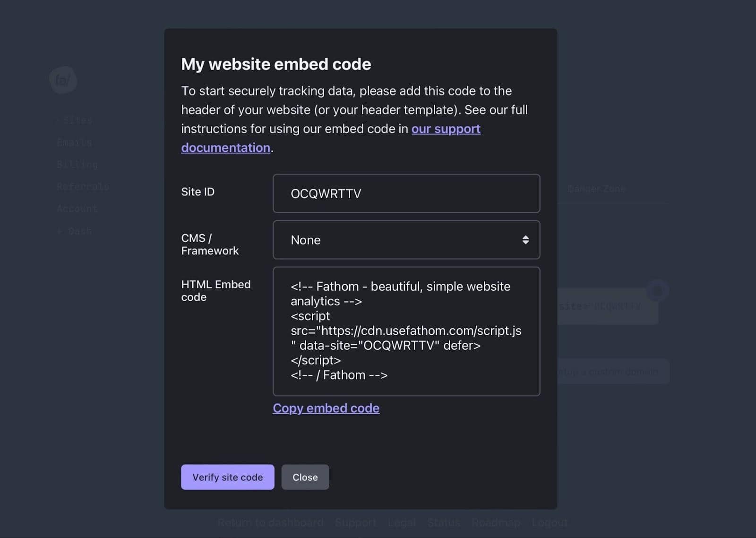The image size is (756, 538).
Task: Open the Support footer link
Action: [x=355, y=522]
